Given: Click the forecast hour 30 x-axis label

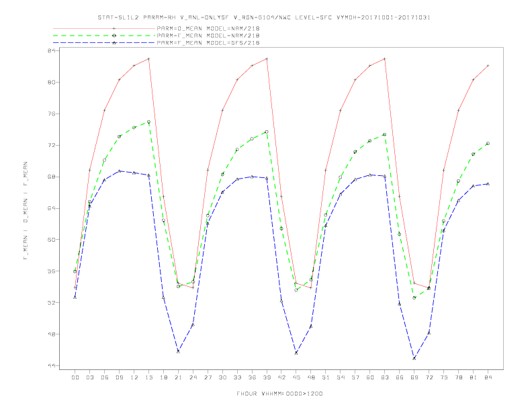Looking at the screenshot, I should [x=222, y=377].
